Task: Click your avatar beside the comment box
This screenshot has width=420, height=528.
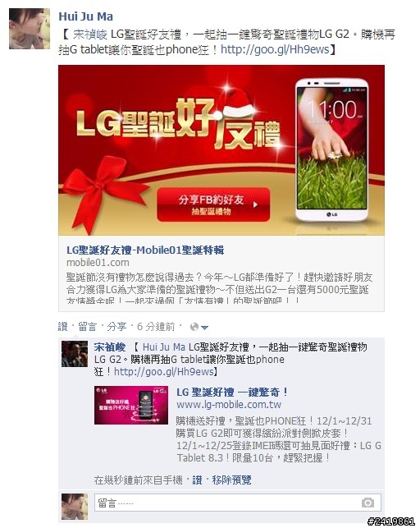Action: pyautogui.click(x=75, y=507)
